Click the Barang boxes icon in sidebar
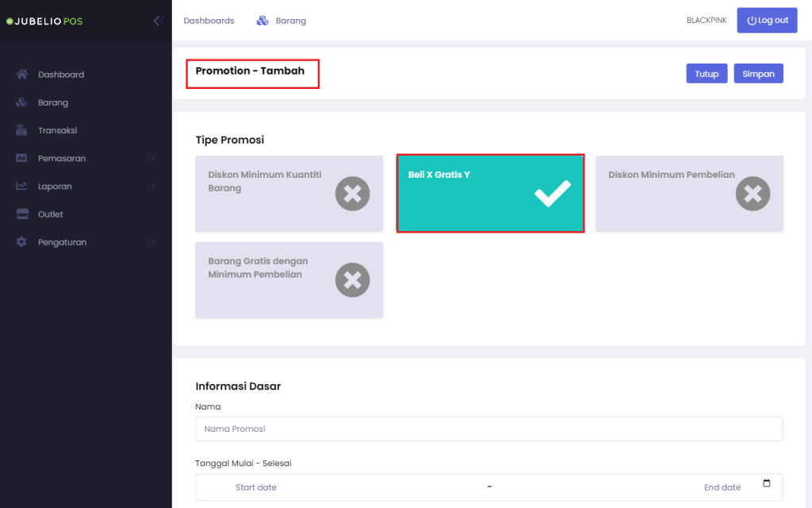Screen dimensions: 812x508 [x=21, y=102]
